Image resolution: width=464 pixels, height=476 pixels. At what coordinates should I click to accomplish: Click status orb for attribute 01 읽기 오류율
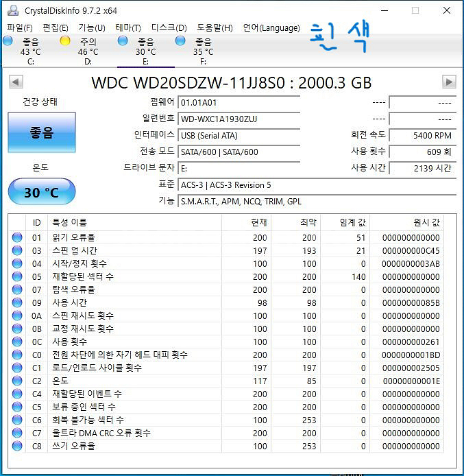tap(17, 237)
